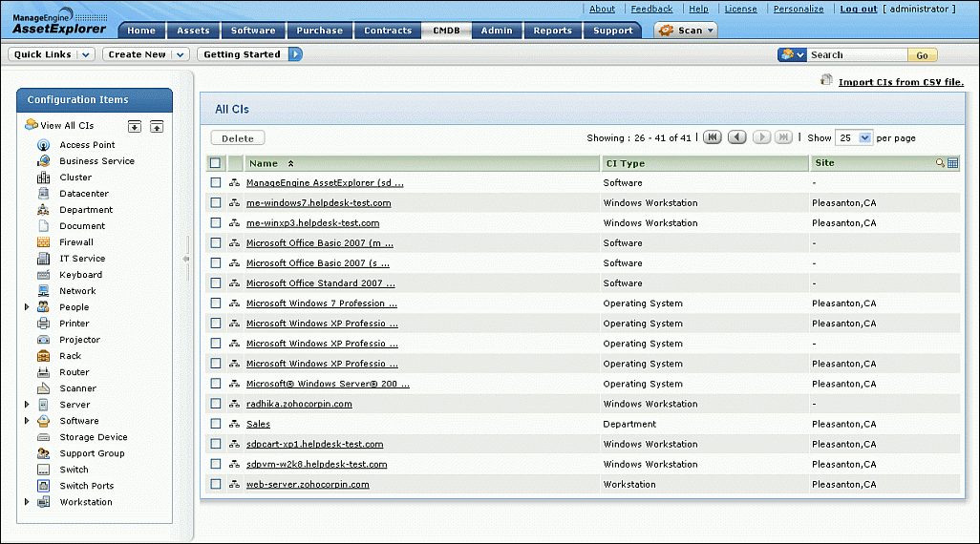Screen dimensions: 980x544
Task: Click the Go search button
Action: point(922,55)
